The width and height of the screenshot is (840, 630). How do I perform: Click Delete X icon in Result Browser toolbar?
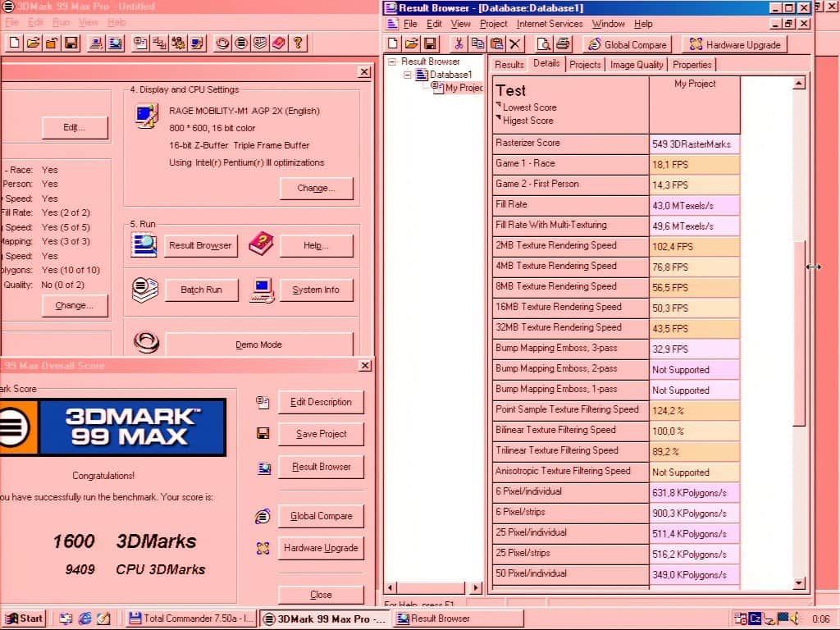point(515,44)
